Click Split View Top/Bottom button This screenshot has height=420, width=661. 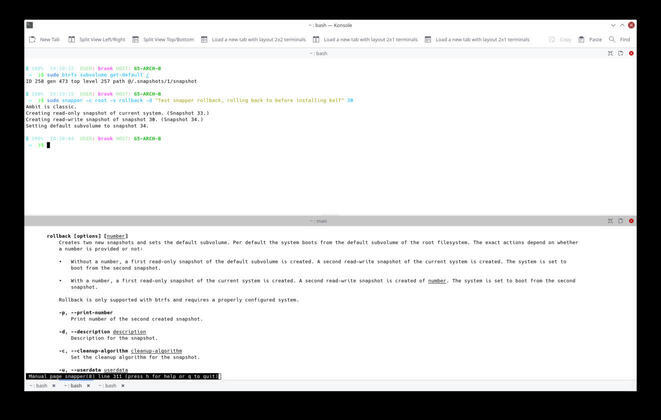163,39
